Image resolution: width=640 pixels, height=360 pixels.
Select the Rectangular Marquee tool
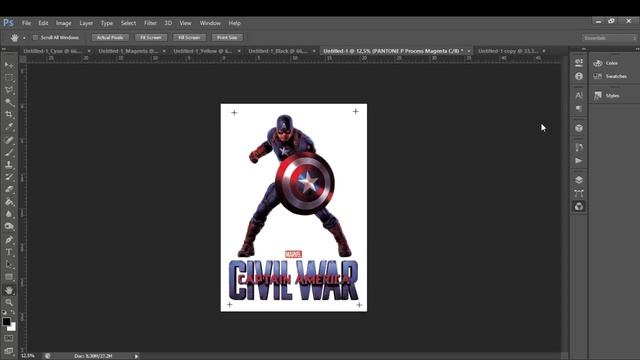tap(9, 78)
